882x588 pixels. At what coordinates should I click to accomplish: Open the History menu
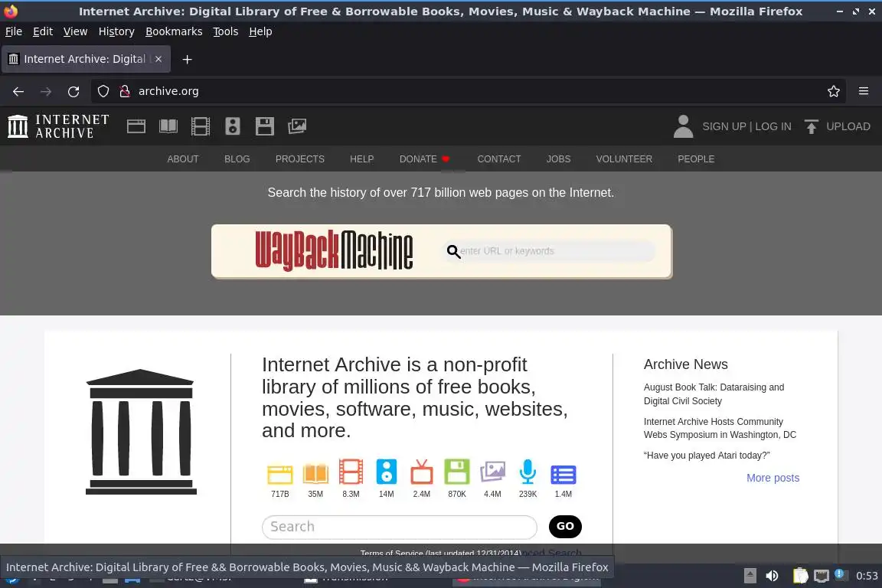pos(116,31)
